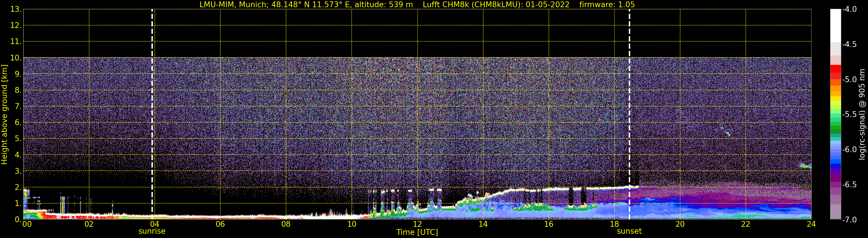Screen dimensions: 868x238
Task: Click the '08' tick on the time axis
Action: click(286, 224)
